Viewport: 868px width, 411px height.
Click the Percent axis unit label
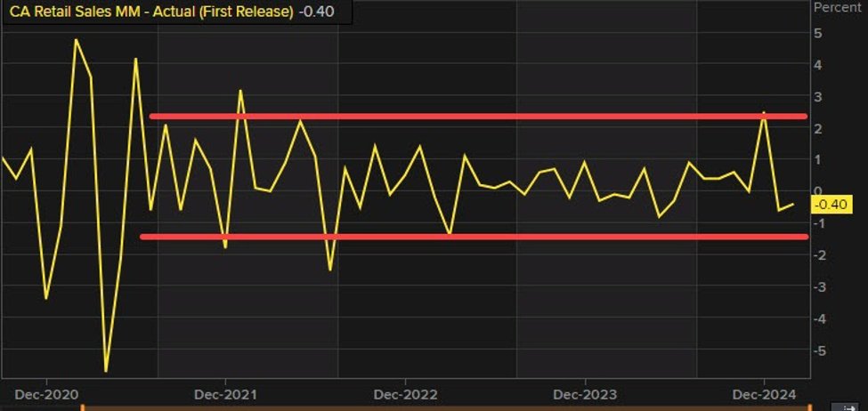point(838,7)
